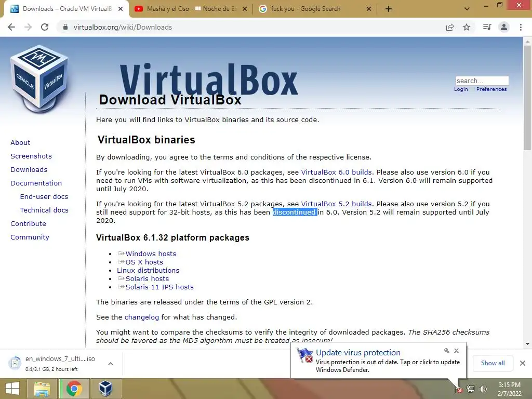Open the Action Center flag icon
The image size is (532, 399).
[458, 389]
